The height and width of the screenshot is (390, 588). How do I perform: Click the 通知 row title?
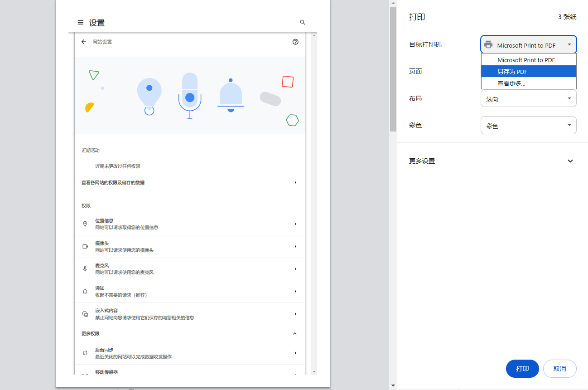click(100, 288)
